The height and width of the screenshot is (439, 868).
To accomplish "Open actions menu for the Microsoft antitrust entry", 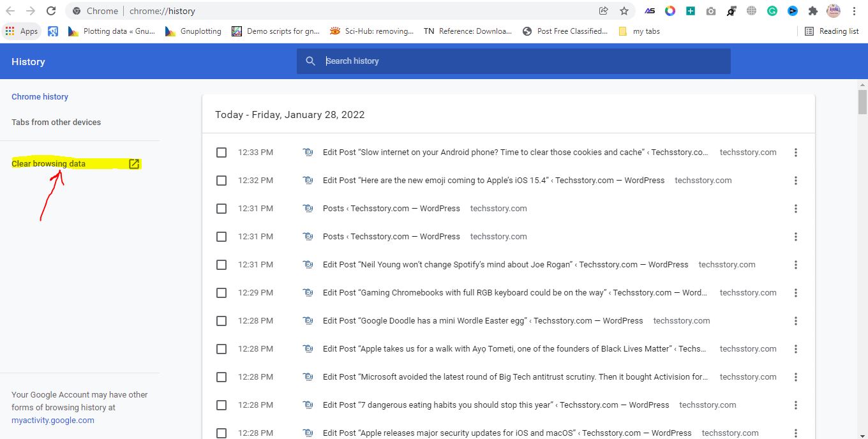I will pos(796,377).
